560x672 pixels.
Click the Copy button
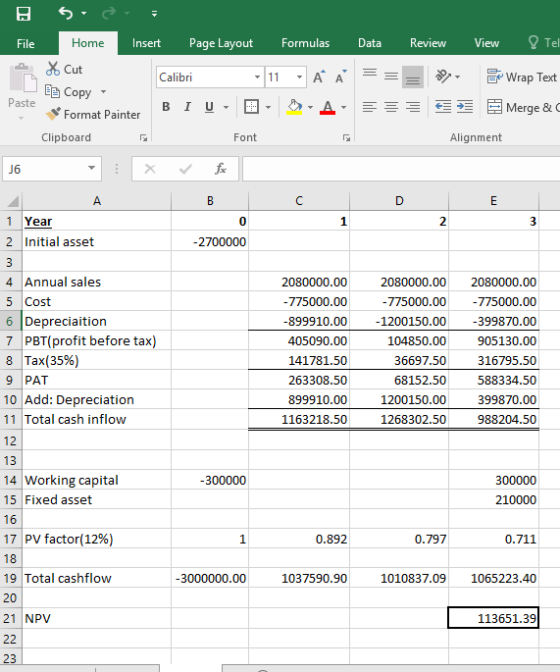[x=69, y=92]
